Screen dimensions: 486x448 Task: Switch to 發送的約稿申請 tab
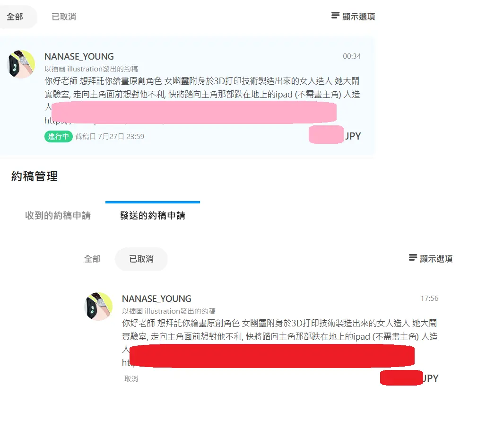pyautogui.click(x=153, y=215)
